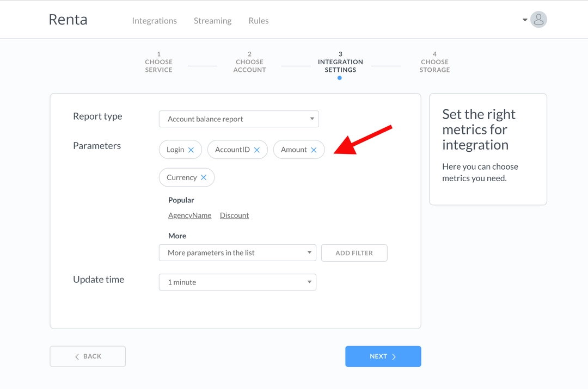Select step 3 Integration Settings
Image resolution: width=588 pixels, height=389 pixels.
[x=340, y=62]
